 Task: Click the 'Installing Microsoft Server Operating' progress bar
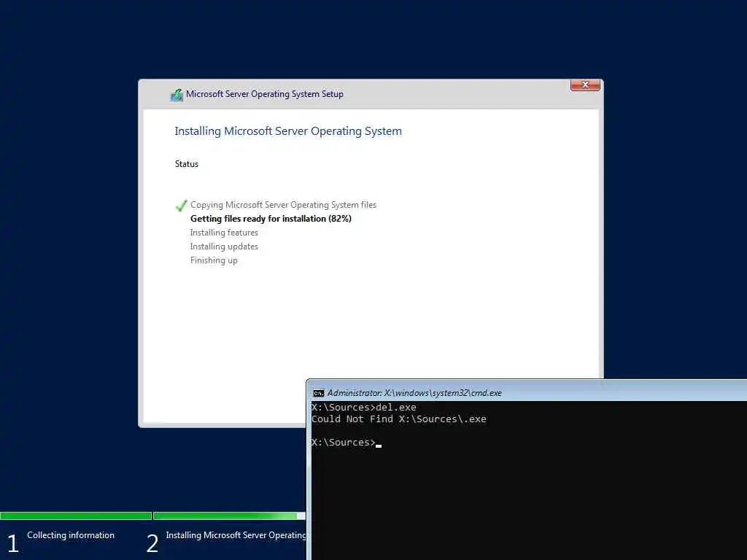(x=229, y=516)
